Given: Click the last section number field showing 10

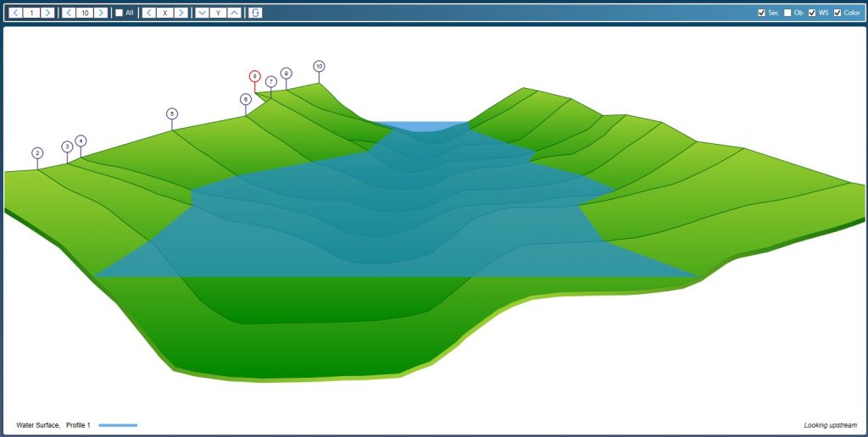Looking at the screenshot, I should coord(85,13).
